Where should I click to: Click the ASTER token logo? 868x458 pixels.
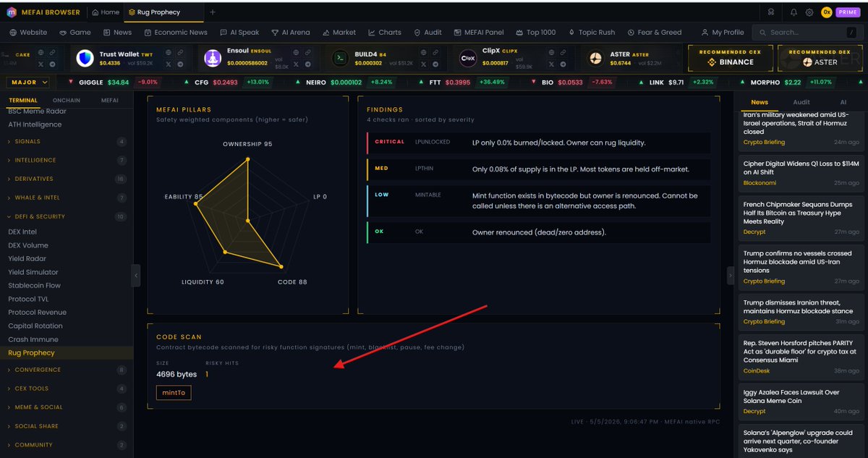click(596, 59)
